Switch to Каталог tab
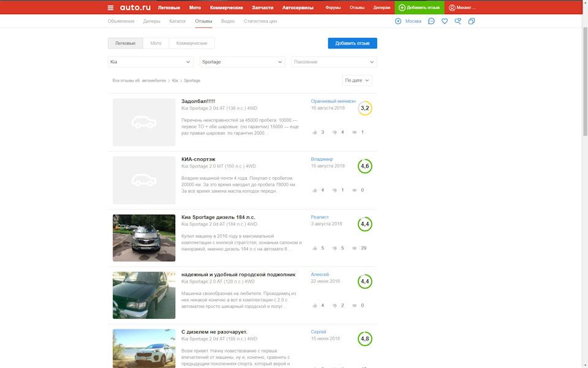Viewport: 588px width, 368px height. pos(178,21)
